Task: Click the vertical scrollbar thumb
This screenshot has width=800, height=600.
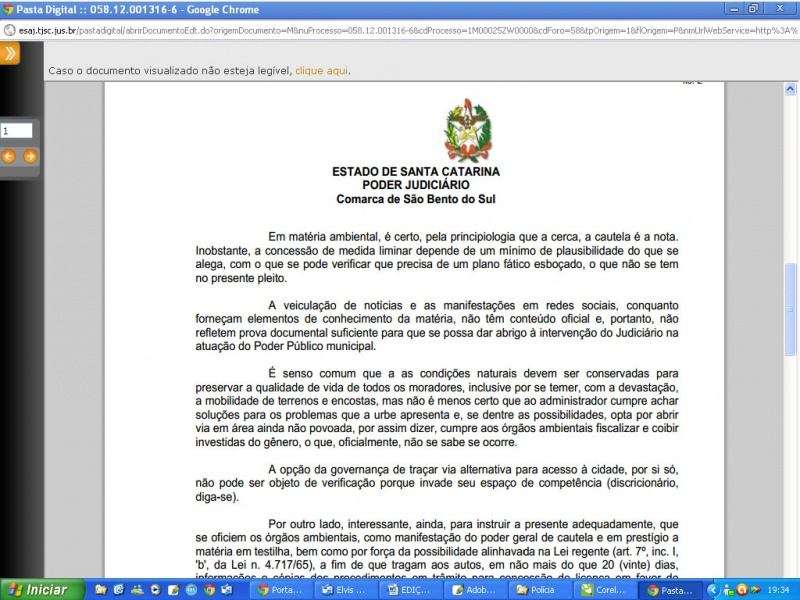Action: coord(790,309)
